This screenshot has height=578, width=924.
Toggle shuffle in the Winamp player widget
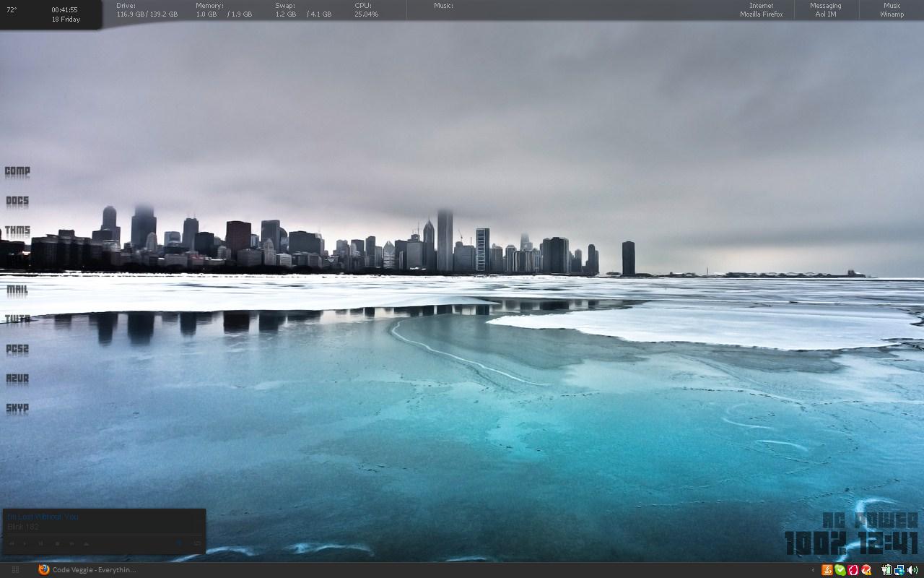pyautogui.click(x=178, y=543)
